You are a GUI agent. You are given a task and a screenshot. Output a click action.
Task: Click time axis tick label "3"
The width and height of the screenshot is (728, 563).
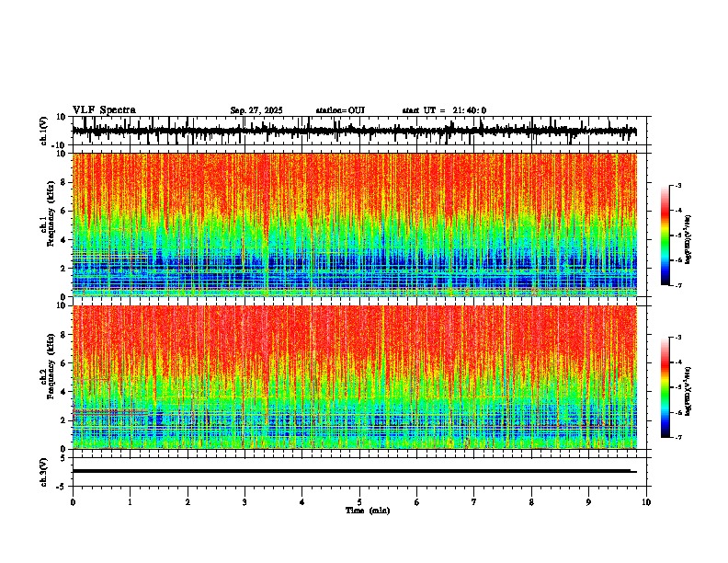pos(245,502)
